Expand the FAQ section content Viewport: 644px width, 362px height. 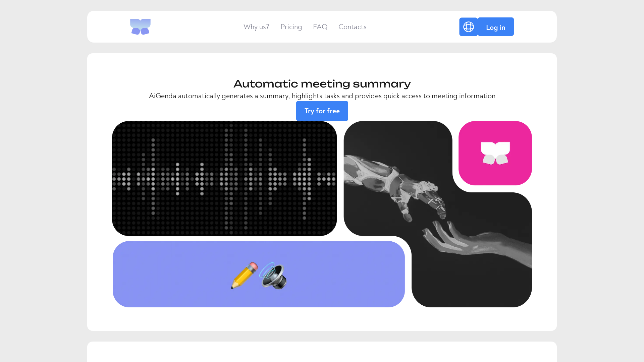tap(320, 26)
